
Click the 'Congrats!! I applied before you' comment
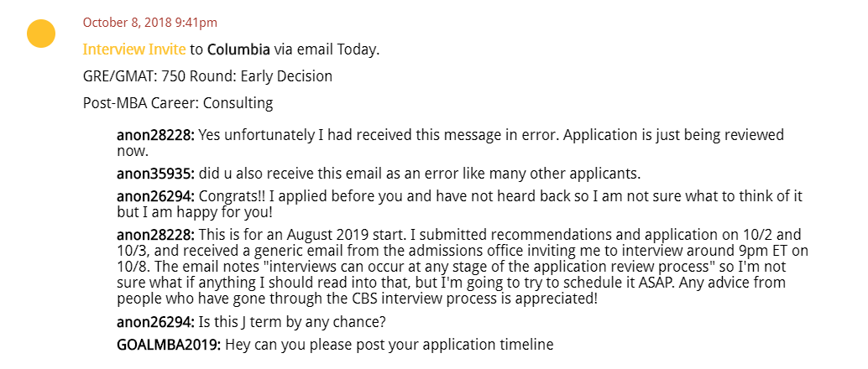pos(460,204)
